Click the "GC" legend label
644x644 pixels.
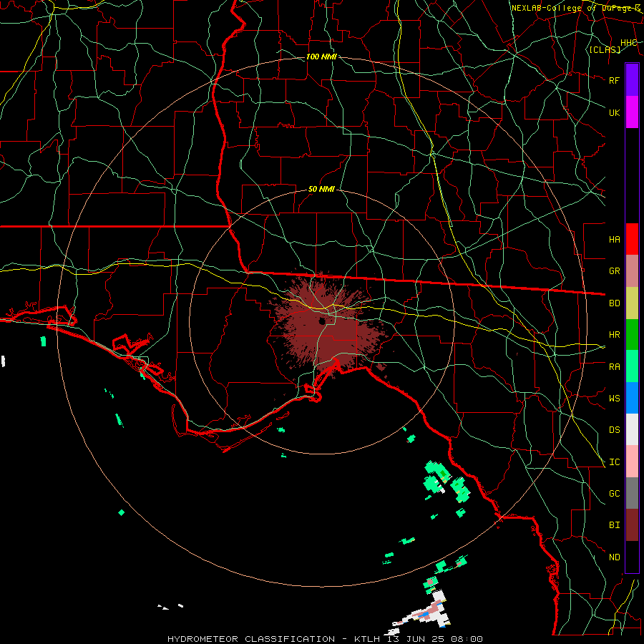[615, 494]
